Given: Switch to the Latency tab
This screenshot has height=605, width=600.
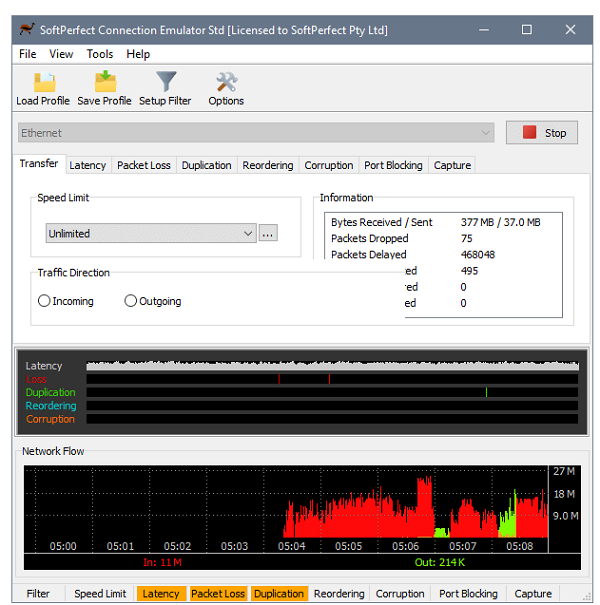Looking at the screenshot, I should (x=88, y=165).
